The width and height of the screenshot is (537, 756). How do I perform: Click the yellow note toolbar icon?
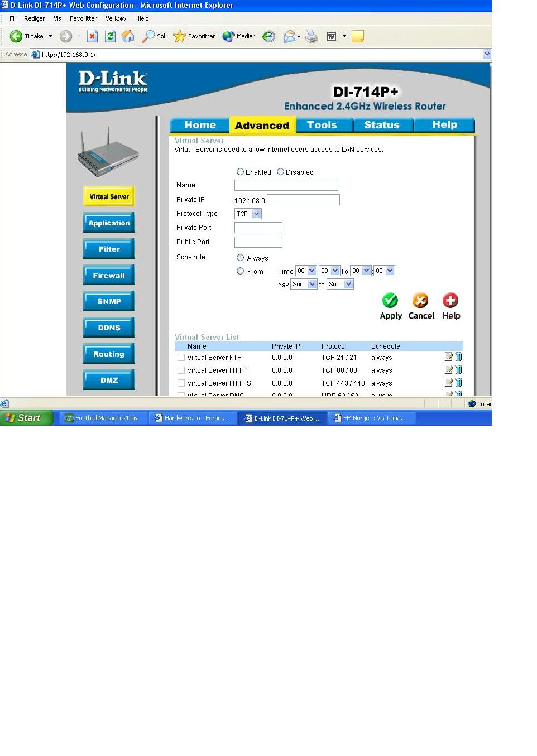pos(358,36)
